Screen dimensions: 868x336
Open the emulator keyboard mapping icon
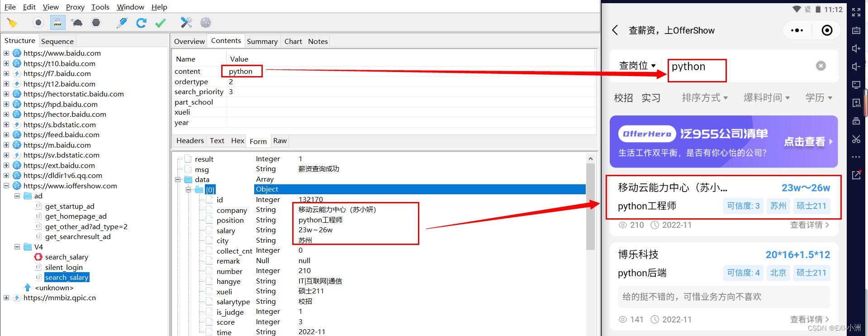[x=856, y=30]
